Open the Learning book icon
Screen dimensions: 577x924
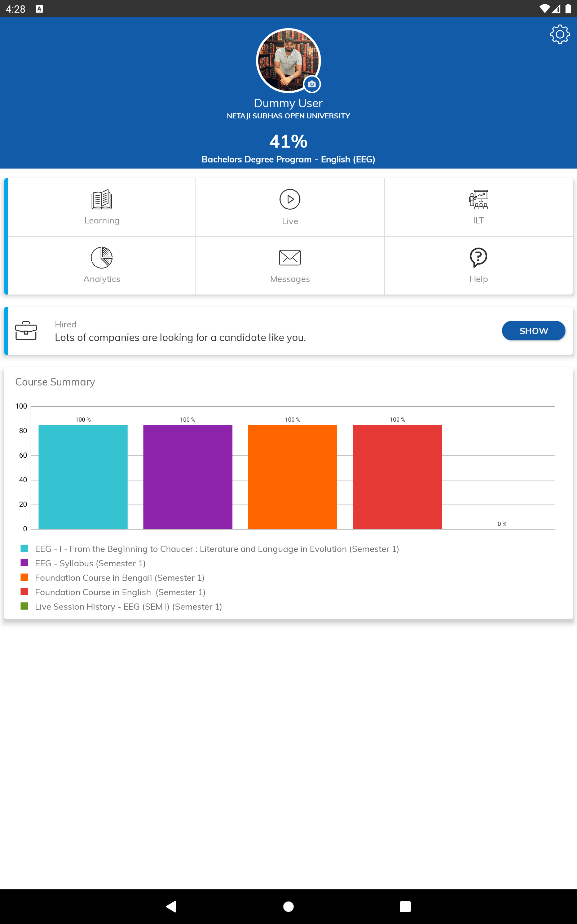click(101, 200)
